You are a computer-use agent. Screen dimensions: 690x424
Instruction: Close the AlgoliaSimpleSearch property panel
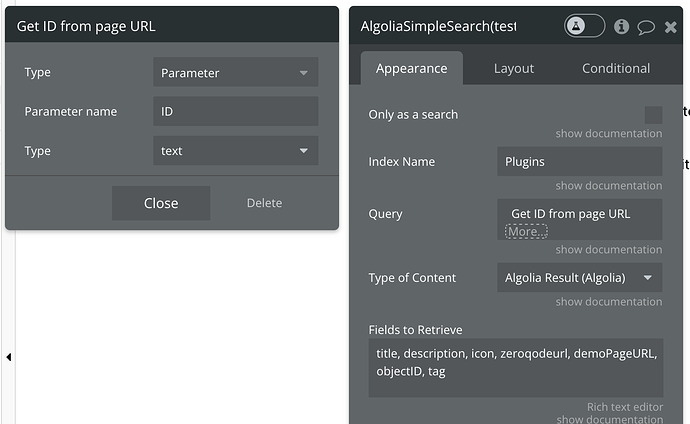coord(671,27)
